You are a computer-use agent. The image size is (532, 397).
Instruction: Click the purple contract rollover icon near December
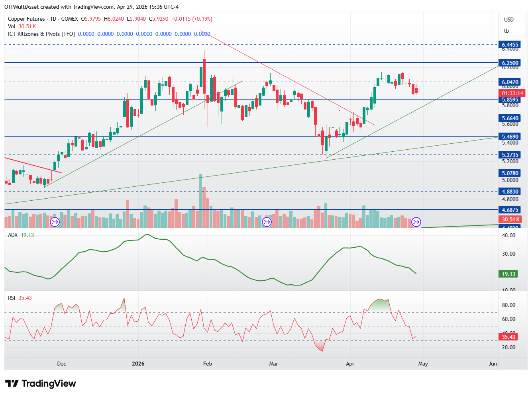pyautogui.click(x=55, y=222)
